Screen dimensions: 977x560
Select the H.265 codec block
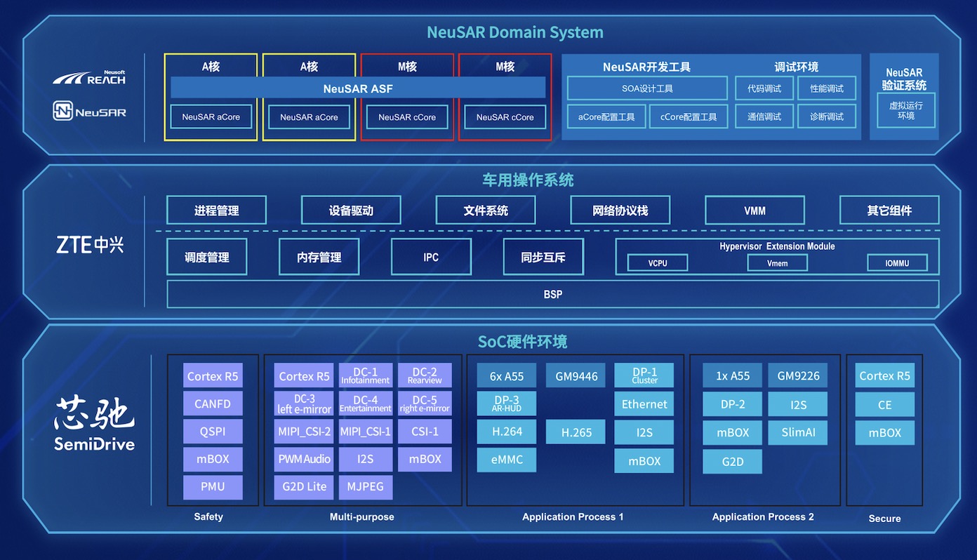[576, 432]
